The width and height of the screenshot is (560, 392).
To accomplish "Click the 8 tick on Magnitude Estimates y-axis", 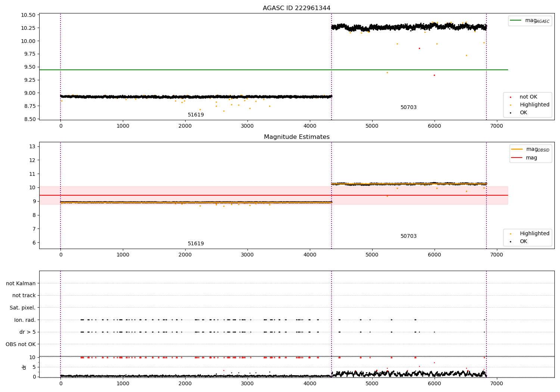I will [34, 215].
